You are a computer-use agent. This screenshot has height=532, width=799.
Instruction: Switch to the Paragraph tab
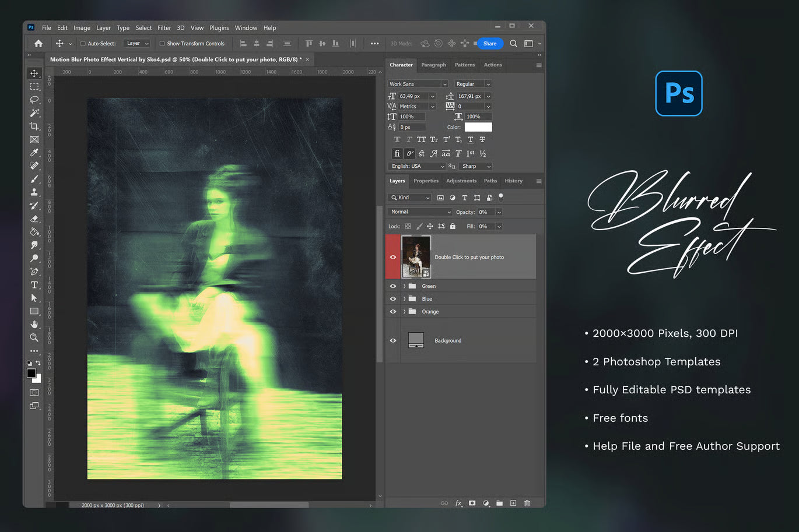click(x=433, y=65)
